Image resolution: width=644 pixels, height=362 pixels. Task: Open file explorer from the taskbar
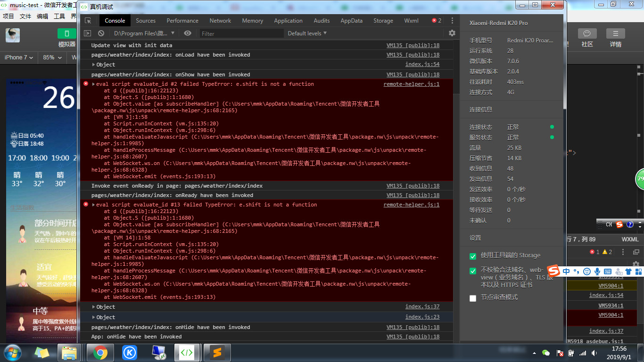coord(70,353)
